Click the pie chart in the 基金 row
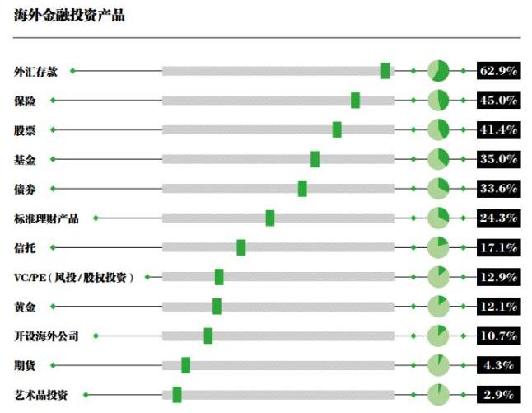Screen dimensions: 532x413 coord(438,159)
